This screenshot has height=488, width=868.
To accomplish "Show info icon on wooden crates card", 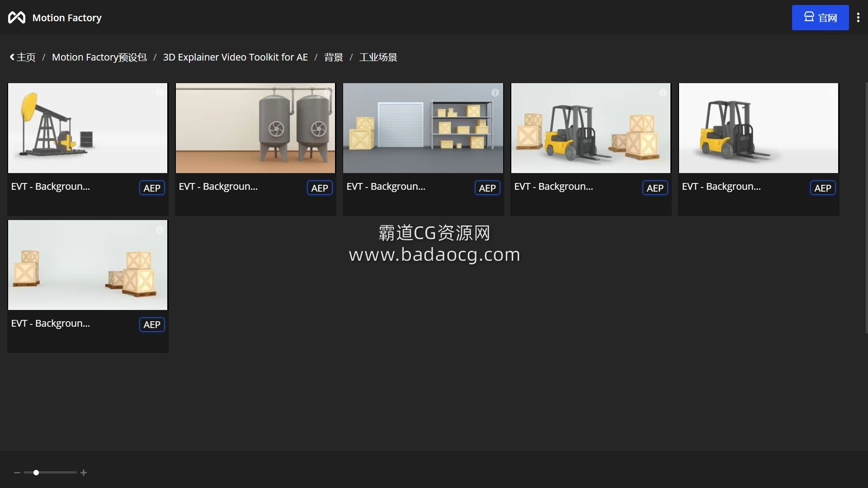I will 160,230.
